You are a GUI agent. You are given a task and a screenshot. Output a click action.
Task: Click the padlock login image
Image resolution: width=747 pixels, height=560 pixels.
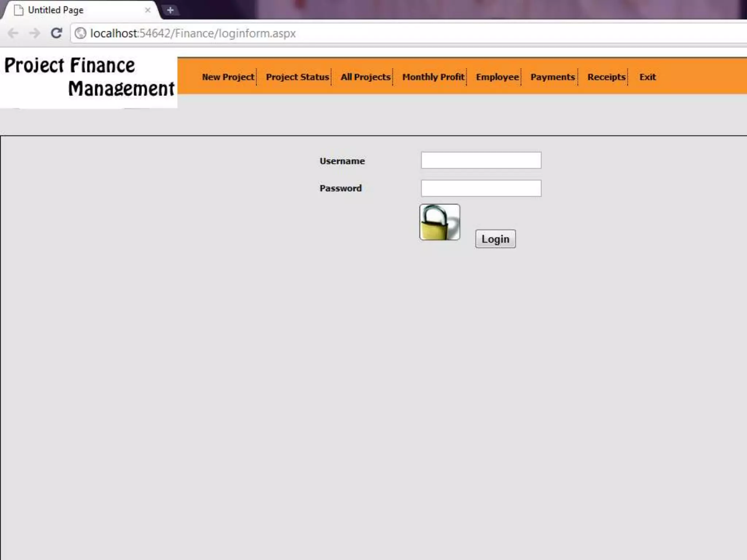pyautogui.click(x=440, y=222)
